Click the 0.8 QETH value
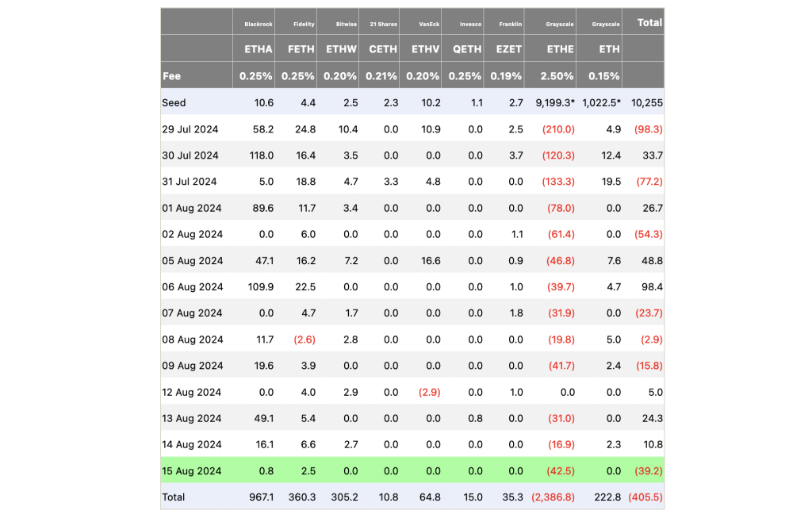The height and width of the screenshot is (518, 812). (476, 418)
